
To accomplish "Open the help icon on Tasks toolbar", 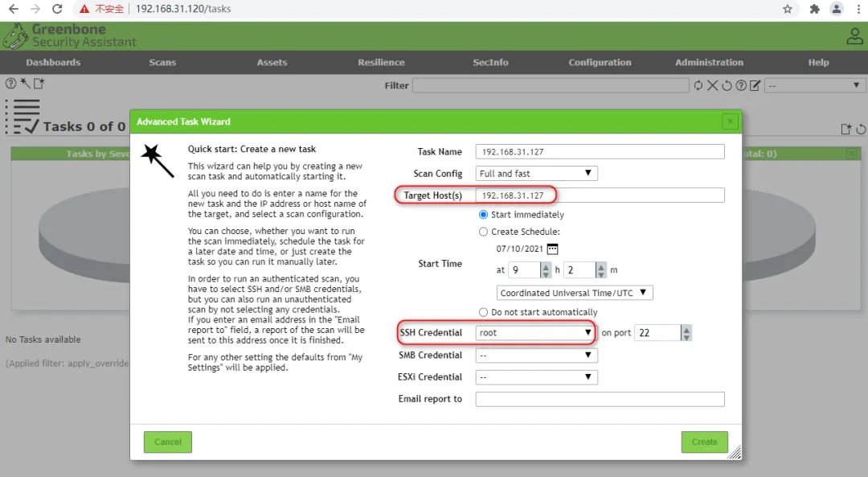I will tap(10, 84).
